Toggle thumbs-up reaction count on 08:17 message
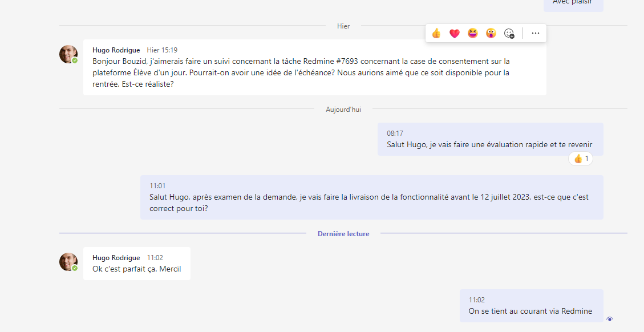Viewport: 644px width, 332px height. (x=581, y=159)
